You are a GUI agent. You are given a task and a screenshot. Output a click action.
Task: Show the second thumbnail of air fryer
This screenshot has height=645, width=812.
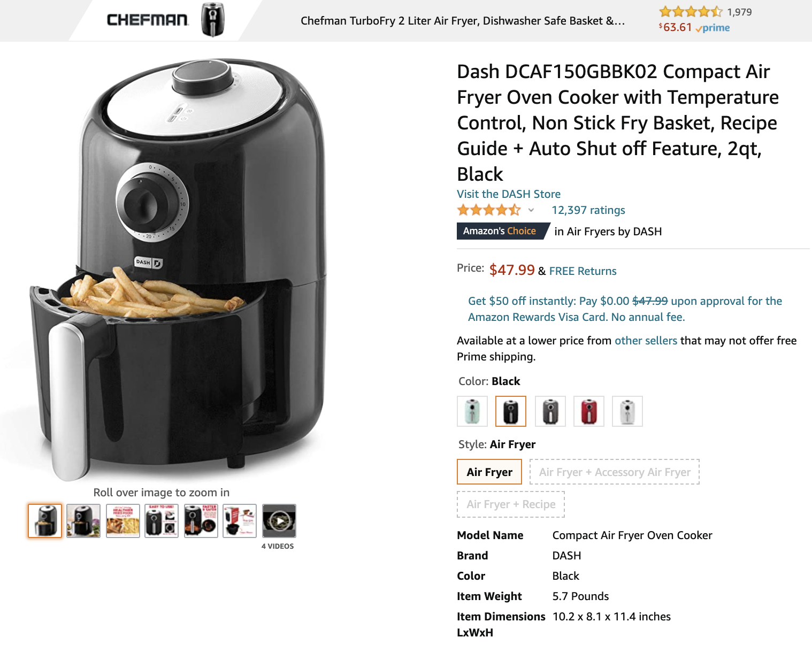point(83,521)
